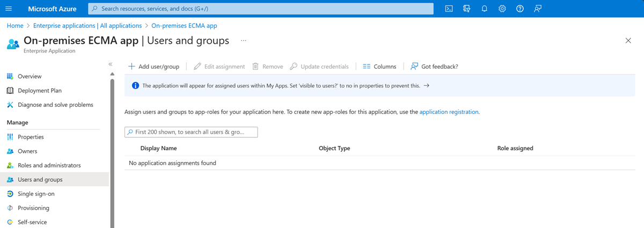This screenshot has width=644, height=228.
Task: Click Update credentials in the toolbar
Action: tap(319, 67)
